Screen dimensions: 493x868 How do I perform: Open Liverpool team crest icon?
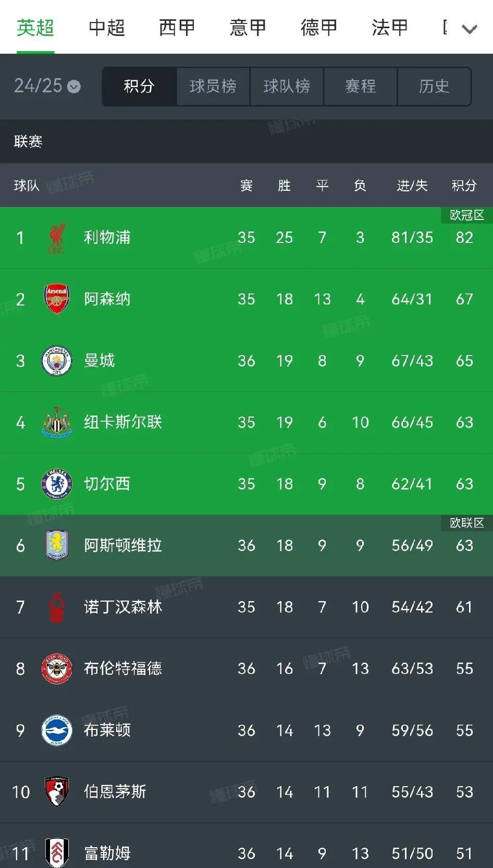pyautogui.click(x=57, y=238)
